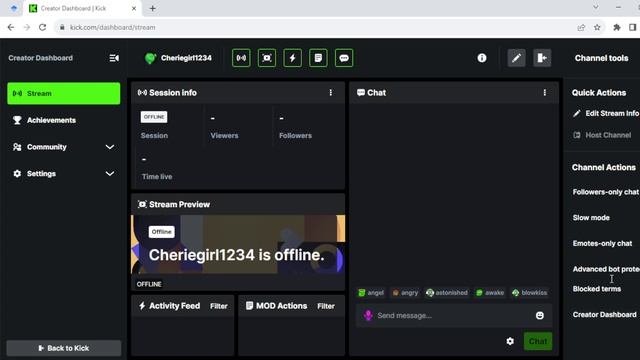Open Blocked terms channel action
Image resolution: width=640 pixels, height=360 pixels.
597,289
